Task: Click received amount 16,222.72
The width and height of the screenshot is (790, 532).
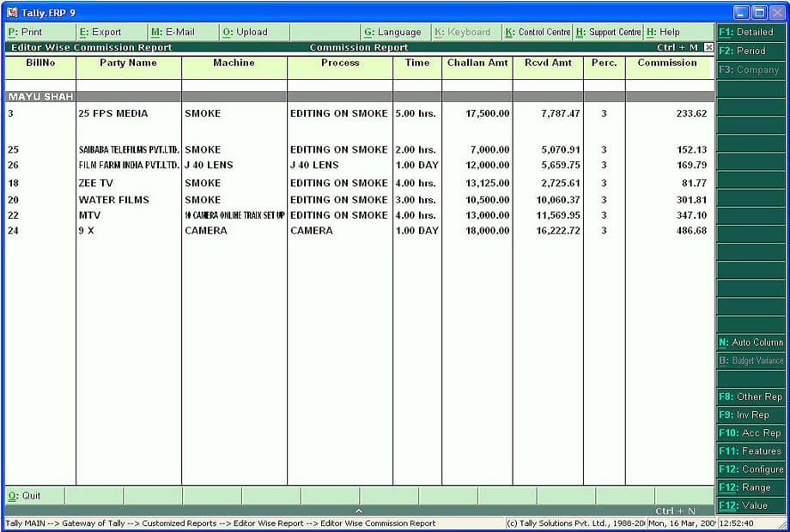Action: pos(558,231)
